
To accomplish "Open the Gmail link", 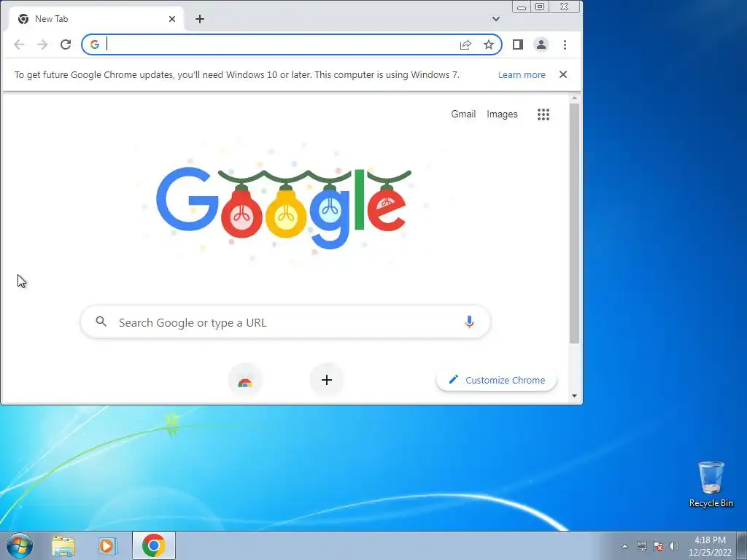I will point(463,114).
